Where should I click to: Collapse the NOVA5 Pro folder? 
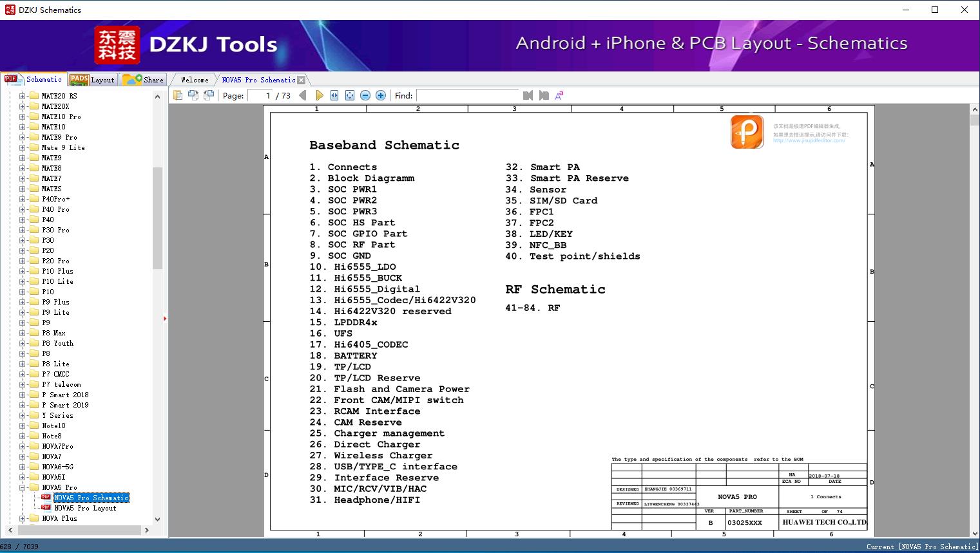pyautogui.click(x=23, y=487)
